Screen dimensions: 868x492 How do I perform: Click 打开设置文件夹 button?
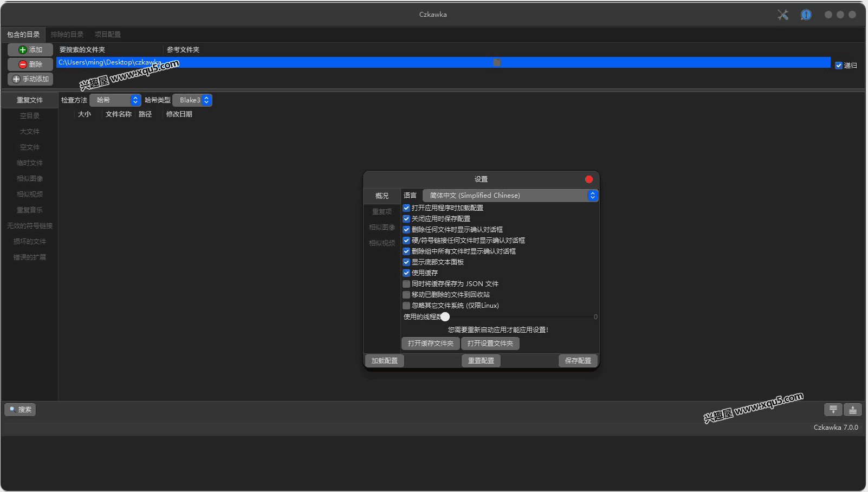(x=490, y=344)
